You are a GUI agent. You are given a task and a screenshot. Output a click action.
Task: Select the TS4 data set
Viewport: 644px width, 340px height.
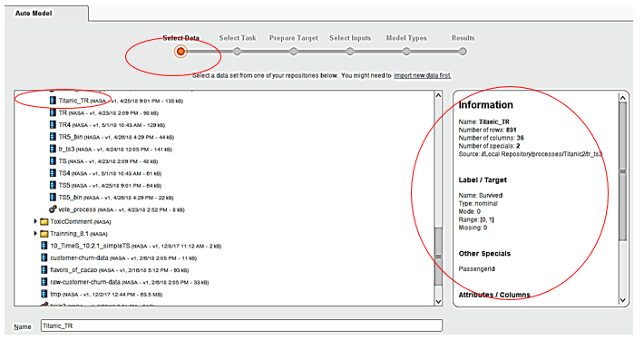(110, 173)
